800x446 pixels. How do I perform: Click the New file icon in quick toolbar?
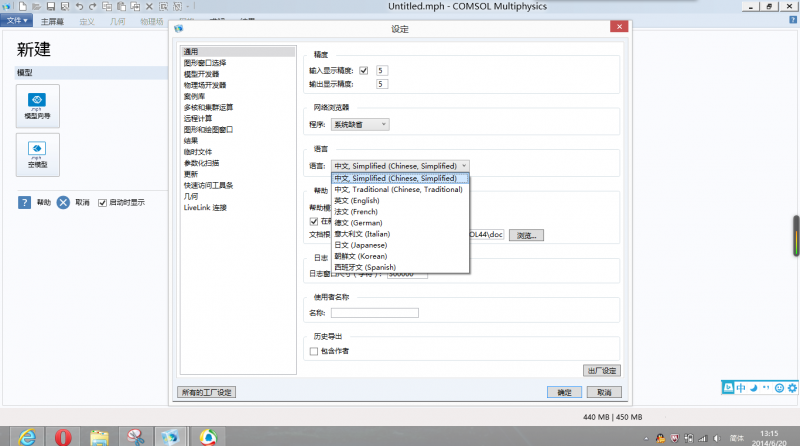click(x=22, y=7)
